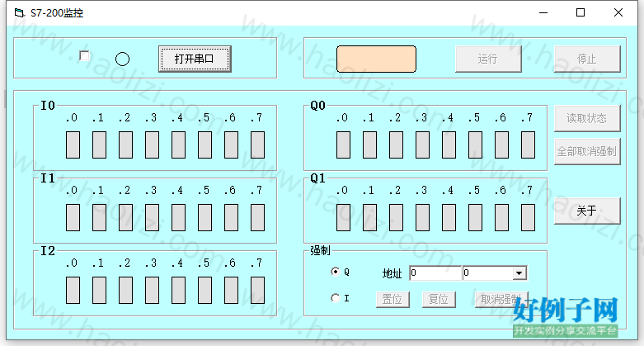
Task: Click the 强制 group label
Action: (320, 250)
